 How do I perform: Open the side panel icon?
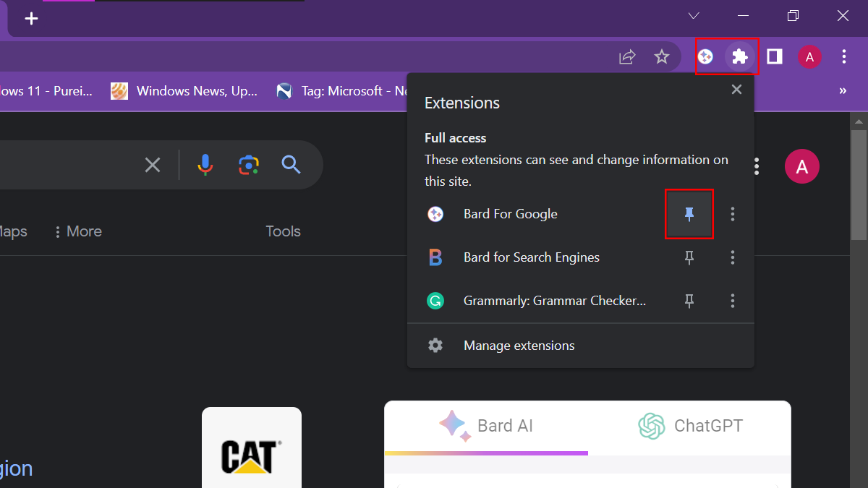(775, 56)
